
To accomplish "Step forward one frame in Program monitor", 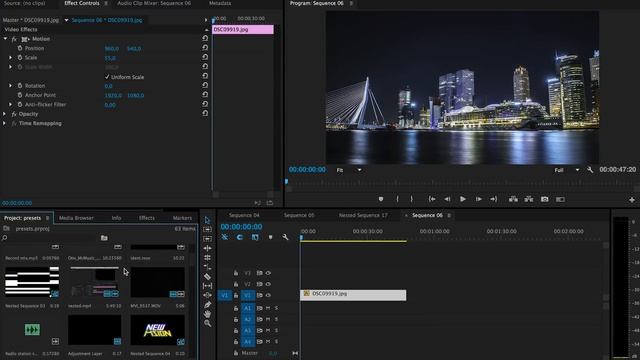I will [x=478, y=199].
